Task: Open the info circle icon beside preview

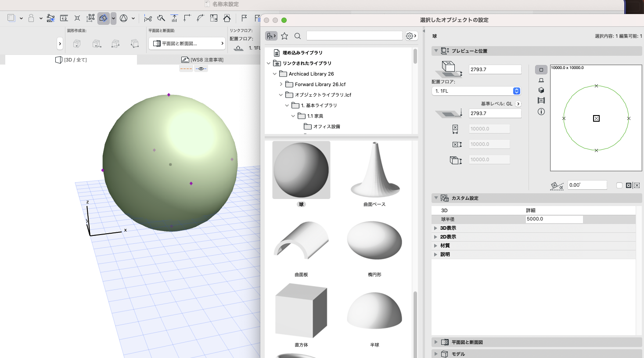Action: tap(541, 112)
